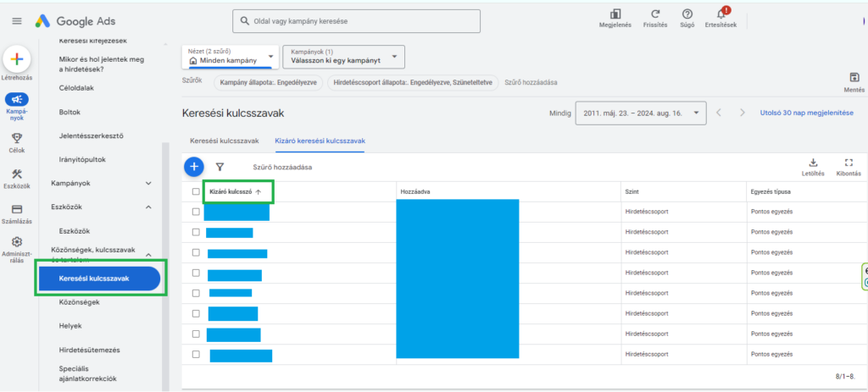Click the Letöltés download icon

812,163
